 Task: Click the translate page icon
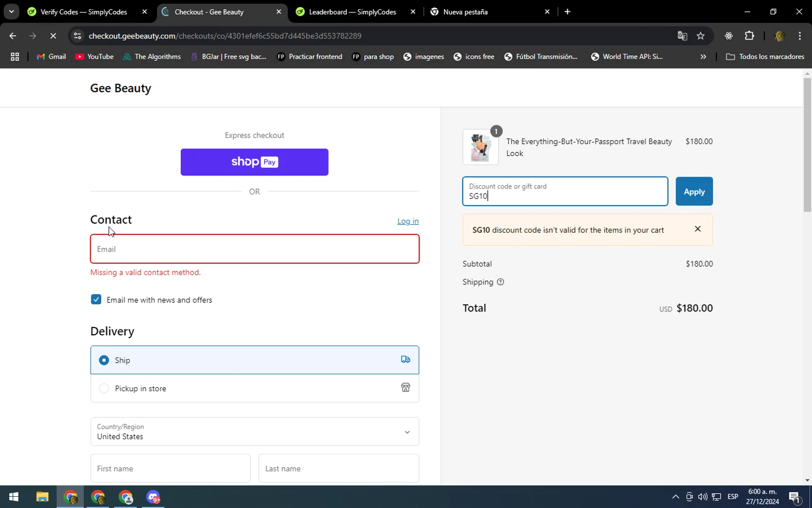click(x=682, y=36)
